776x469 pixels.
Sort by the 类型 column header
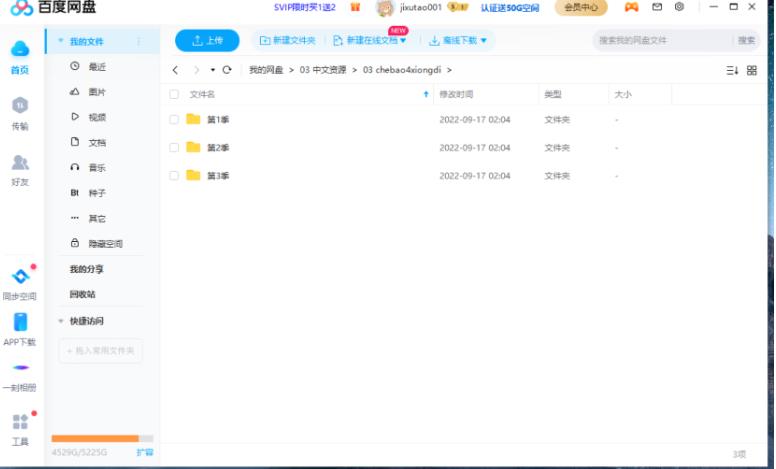pyautogui.click(x=553, y=94)
